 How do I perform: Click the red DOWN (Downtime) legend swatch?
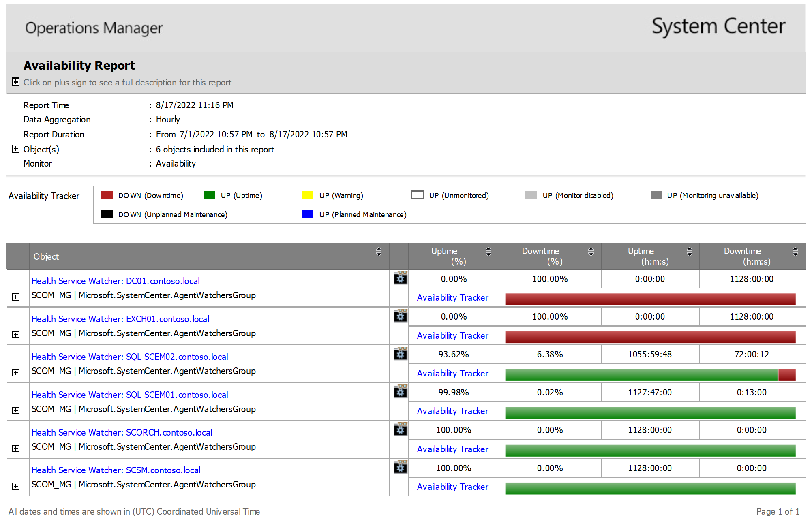[x=107, y=195]
